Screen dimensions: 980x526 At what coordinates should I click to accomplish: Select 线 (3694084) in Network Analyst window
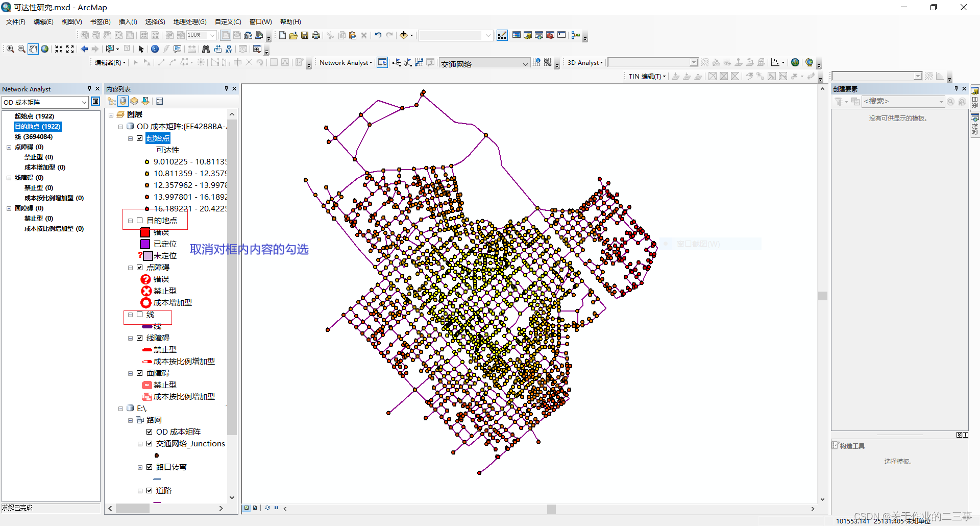click(x=33, y=136)
